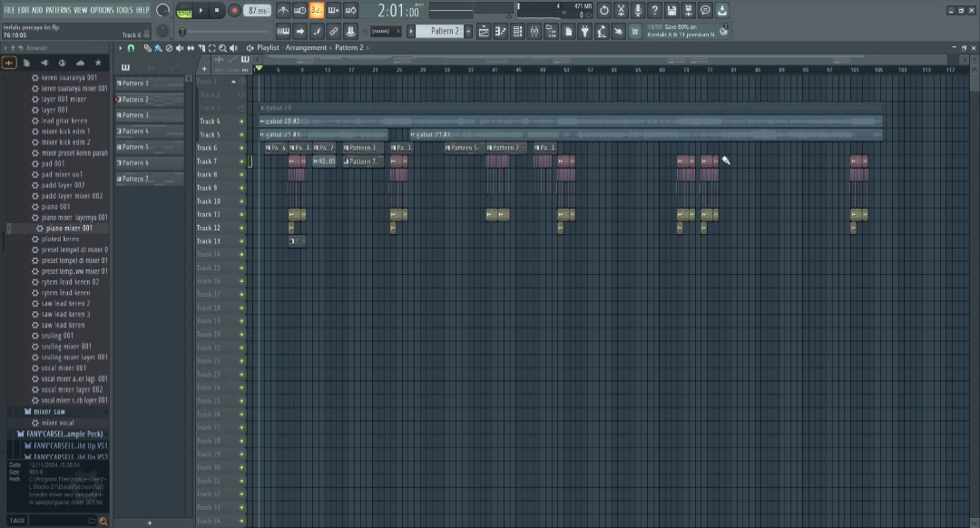
Task: Click the tempo tapper icon
Action: click(602, 31)
